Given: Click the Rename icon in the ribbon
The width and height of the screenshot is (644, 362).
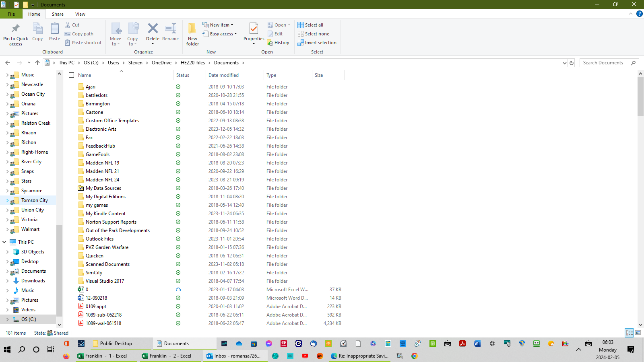Looking at the screenshot, I should point(170,29).
